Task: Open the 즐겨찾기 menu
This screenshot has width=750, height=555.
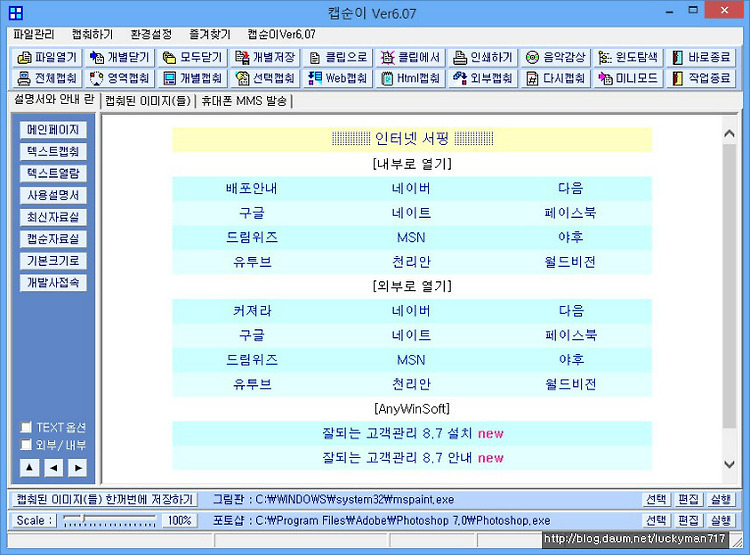Action: click(210, 34)
